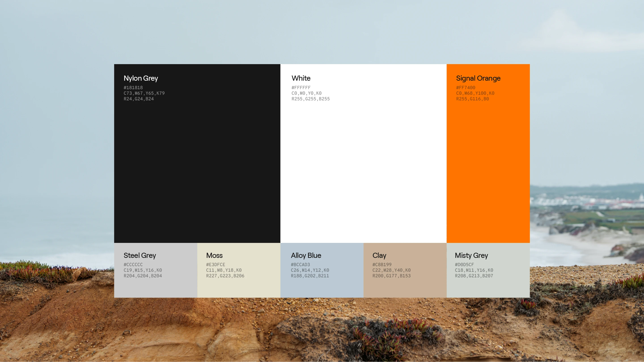Select the Misty Grey swatch

(488, 287)
